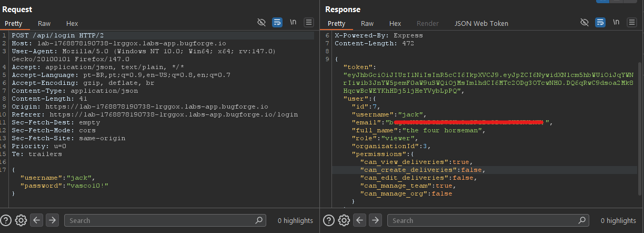Open the Render tab in Response
The height and width of the screenshot is (233, 644).
pyautogui.click(x=428, y=23)
